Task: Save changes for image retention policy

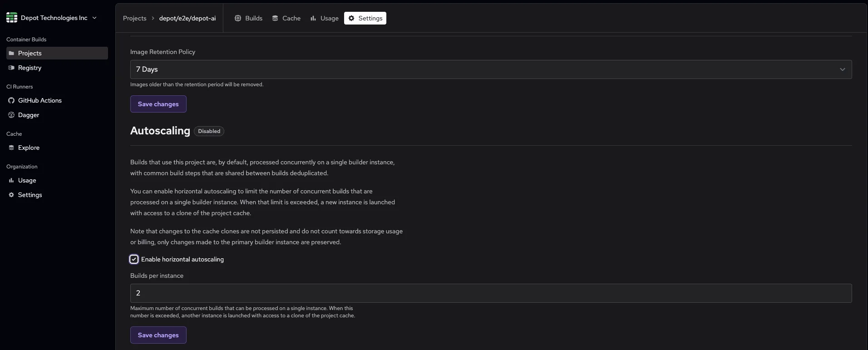Action: (158, 104)
